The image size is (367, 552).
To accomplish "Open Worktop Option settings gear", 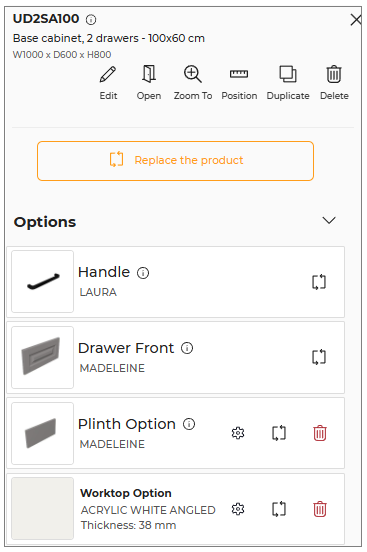I will pos(238,509).
